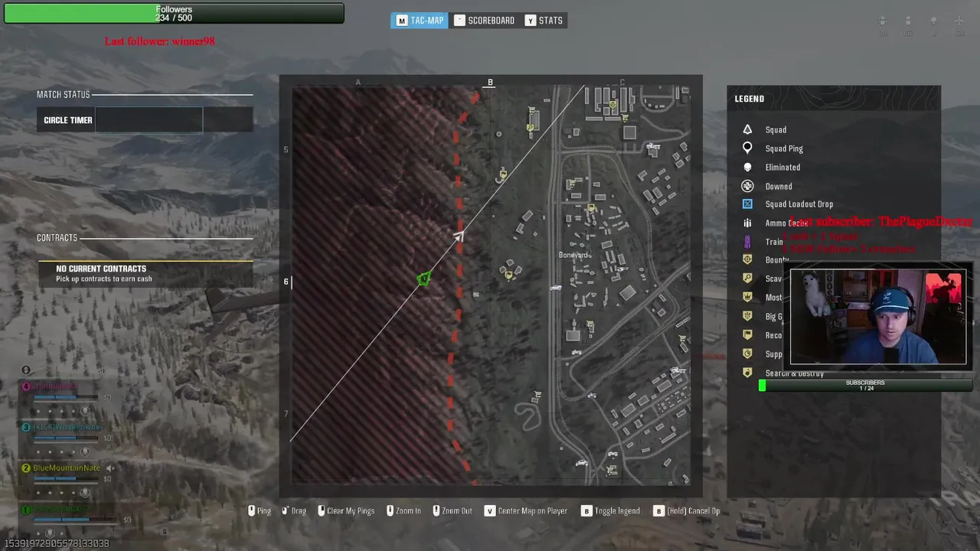Click the Followers progress bar
This screenshot has width=980, height=551.
(x=174, y=14)
